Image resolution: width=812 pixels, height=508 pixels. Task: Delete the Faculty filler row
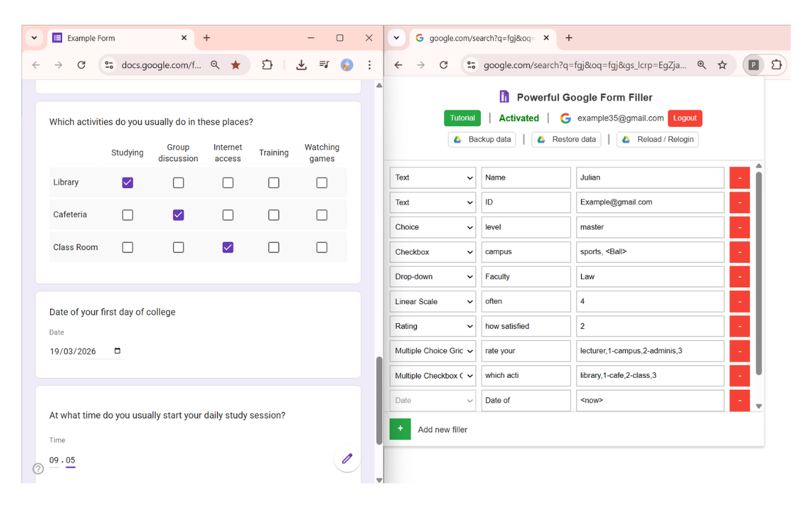(740, 277)
